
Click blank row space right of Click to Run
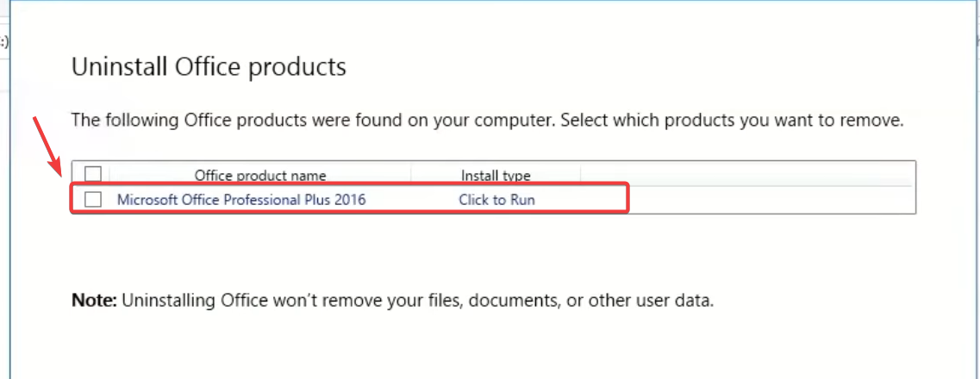pyautogui.click(x=767, y=200)
